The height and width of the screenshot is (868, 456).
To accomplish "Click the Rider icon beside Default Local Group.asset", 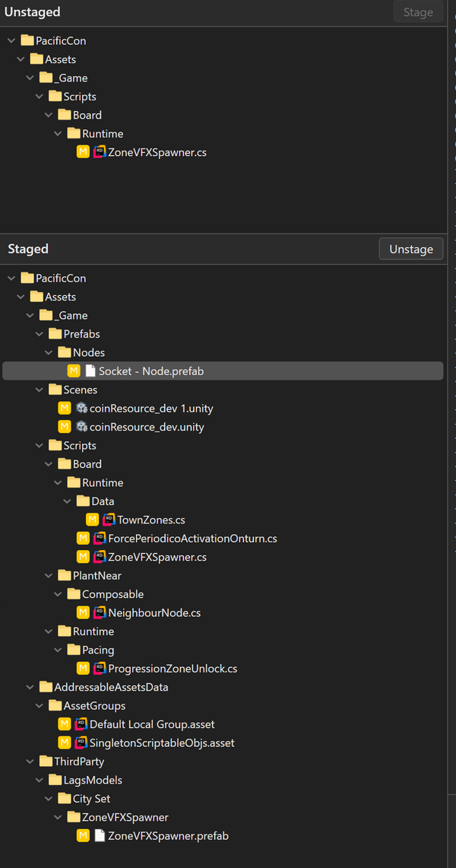I will click(x=81, y=724).
